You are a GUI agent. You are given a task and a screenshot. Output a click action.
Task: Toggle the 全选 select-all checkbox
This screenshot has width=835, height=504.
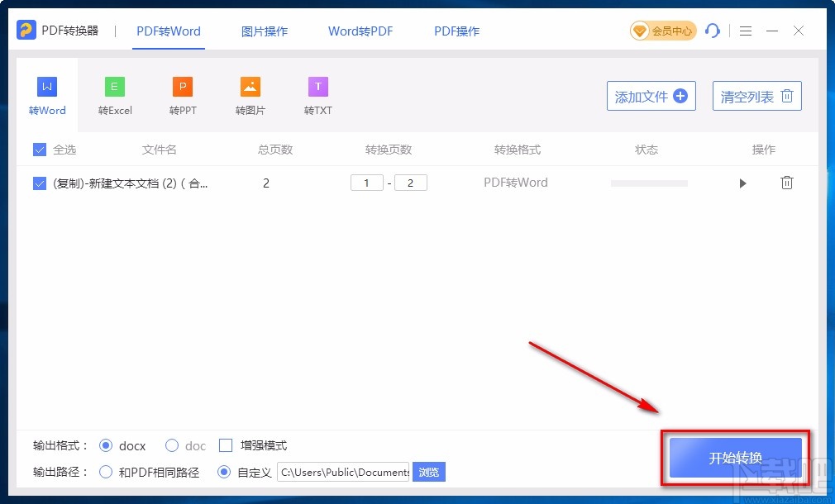tap(39, 150)
